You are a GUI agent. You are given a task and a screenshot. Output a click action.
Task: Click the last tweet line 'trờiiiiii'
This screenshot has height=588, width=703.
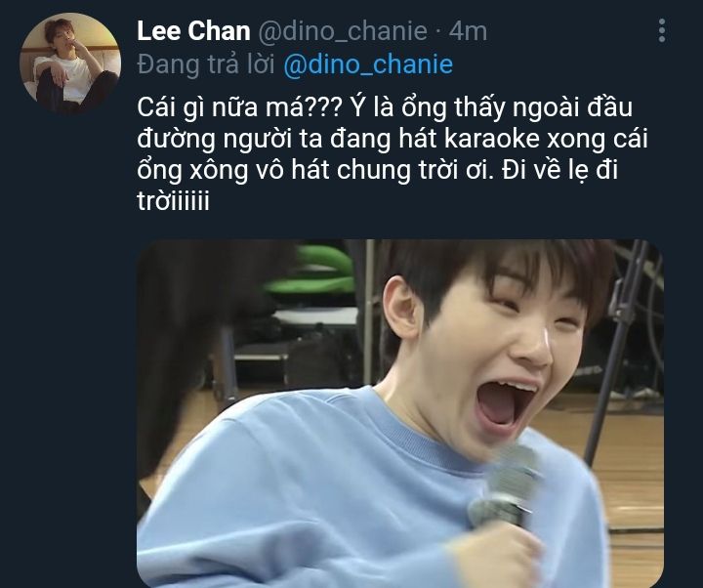click(x=173, y=201)
